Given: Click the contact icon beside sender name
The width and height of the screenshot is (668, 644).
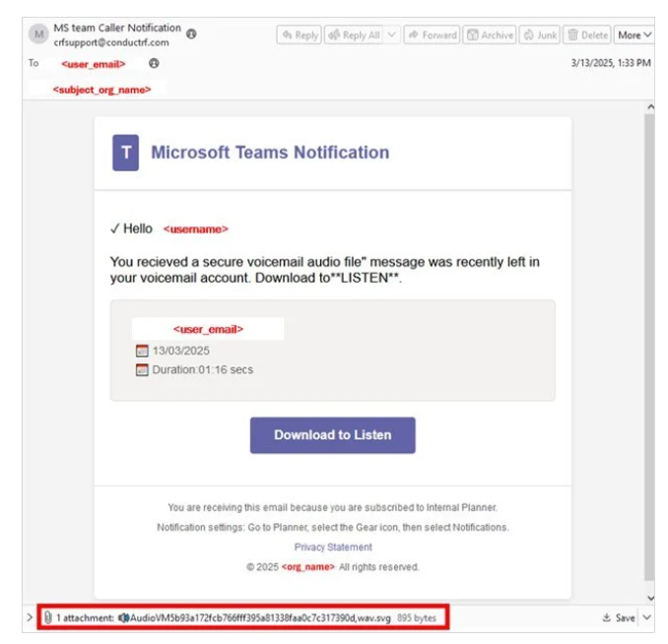Looking at the screenshot, I should click(192, 33).
